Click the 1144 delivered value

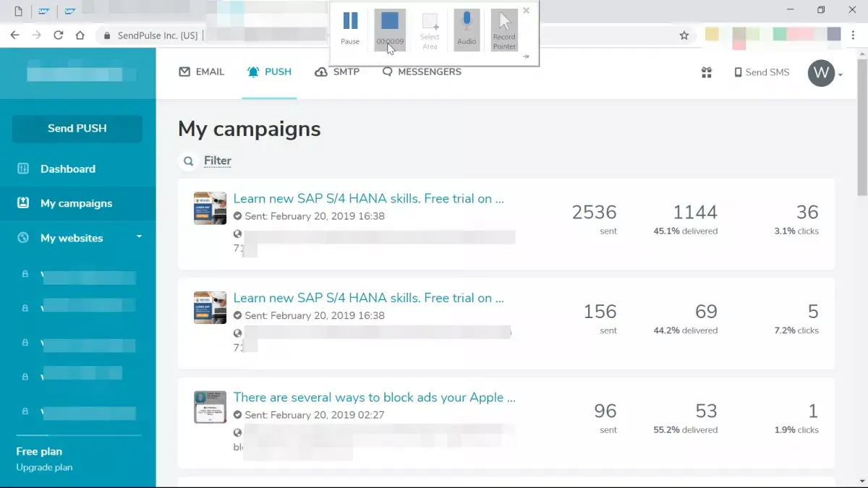coord(695,212)
